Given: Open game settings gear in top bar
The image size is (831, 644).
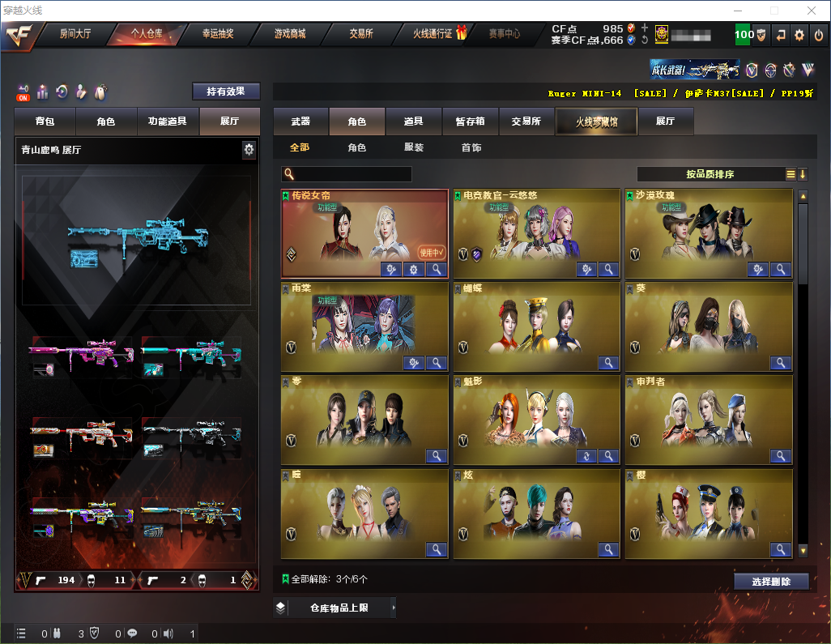Looking at the screenshot, I should coord(799,35).
